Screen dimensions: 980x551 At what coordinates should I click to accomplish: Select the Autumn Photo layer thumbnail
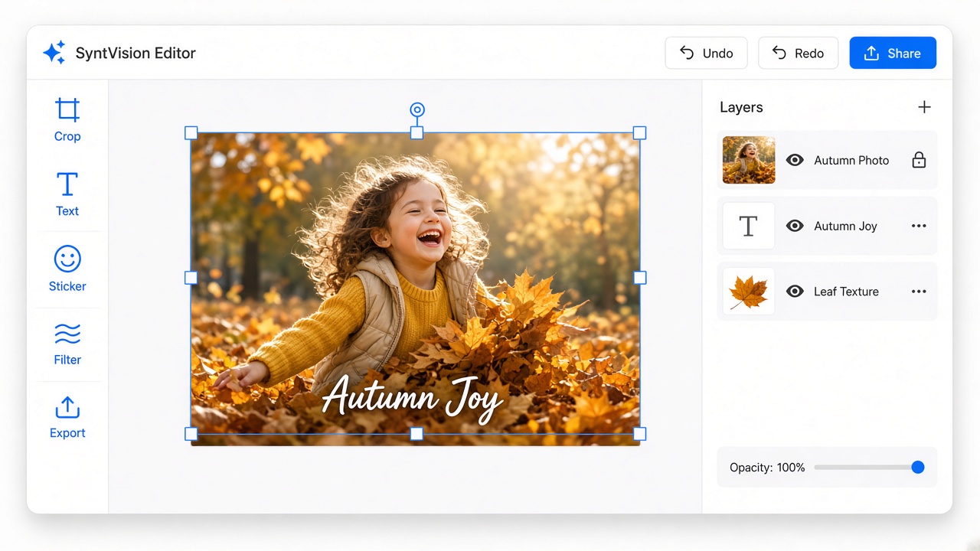coord(749,160)
